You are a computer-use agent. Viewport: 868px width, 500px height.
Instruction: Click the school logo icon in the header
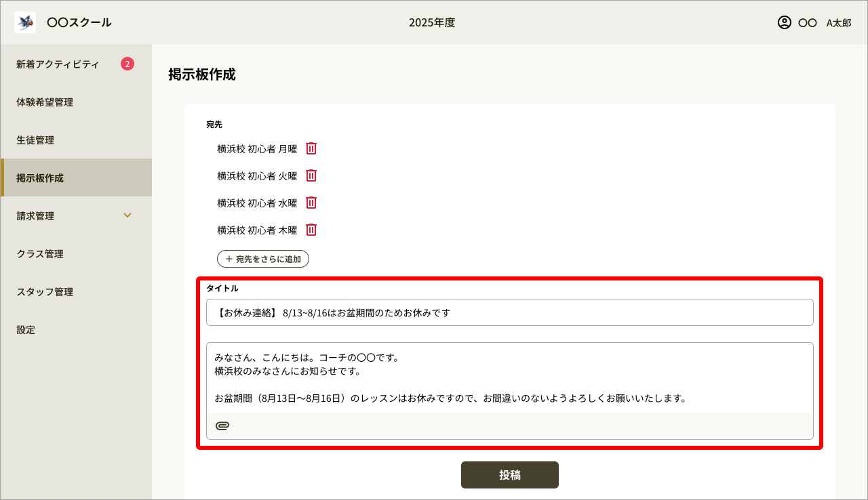click(25, 22)
